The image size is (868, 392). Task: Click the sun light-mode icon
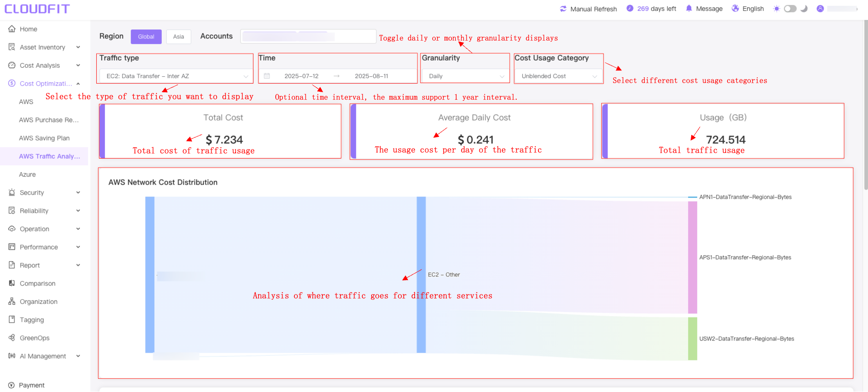[x=777, y=9]
